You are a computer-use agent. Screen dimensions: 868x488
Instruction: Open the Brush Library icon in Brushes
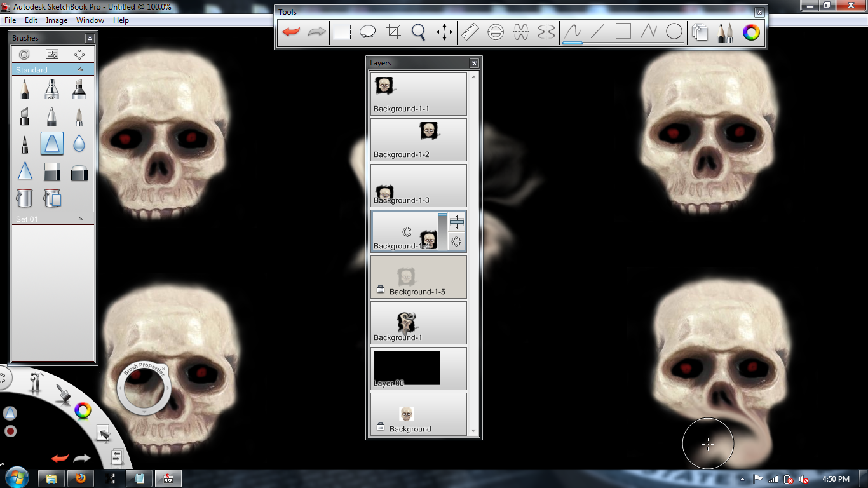coord(24,55)
